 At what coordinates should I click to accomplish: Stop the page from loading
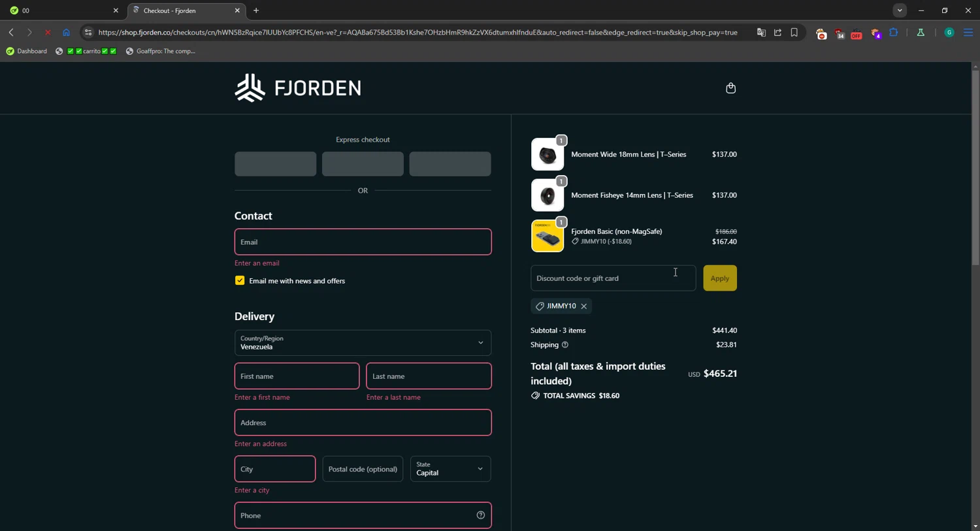48,32
